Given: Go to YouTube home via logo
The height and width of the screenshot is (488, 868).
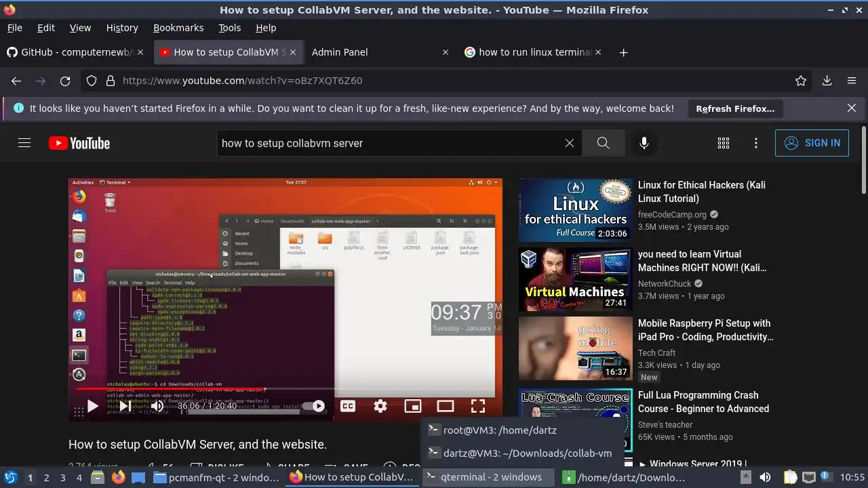Looking at the screenshot, I should (x=79, y=143).
